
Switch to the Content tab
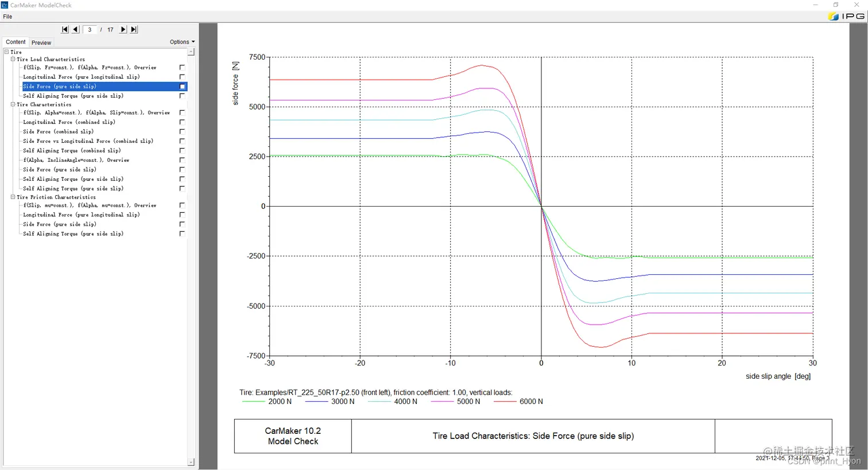(15, 42)
